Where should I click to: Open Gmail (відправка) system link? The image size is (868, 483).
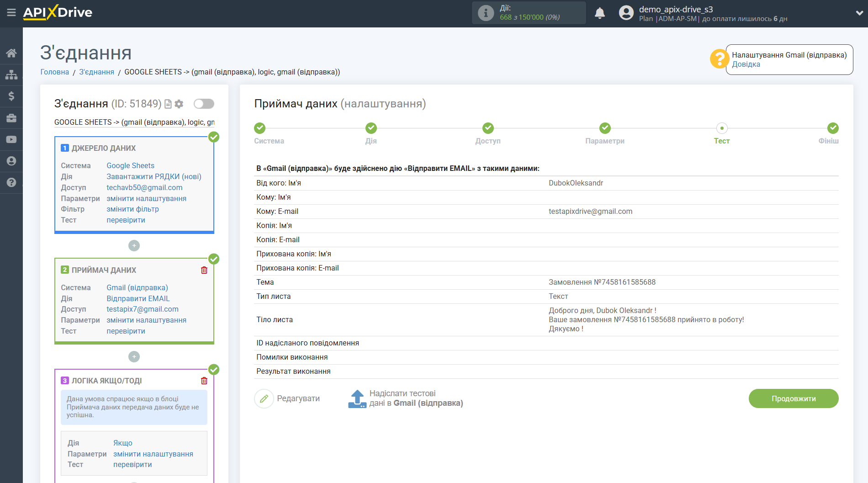(x=137, y=288)
